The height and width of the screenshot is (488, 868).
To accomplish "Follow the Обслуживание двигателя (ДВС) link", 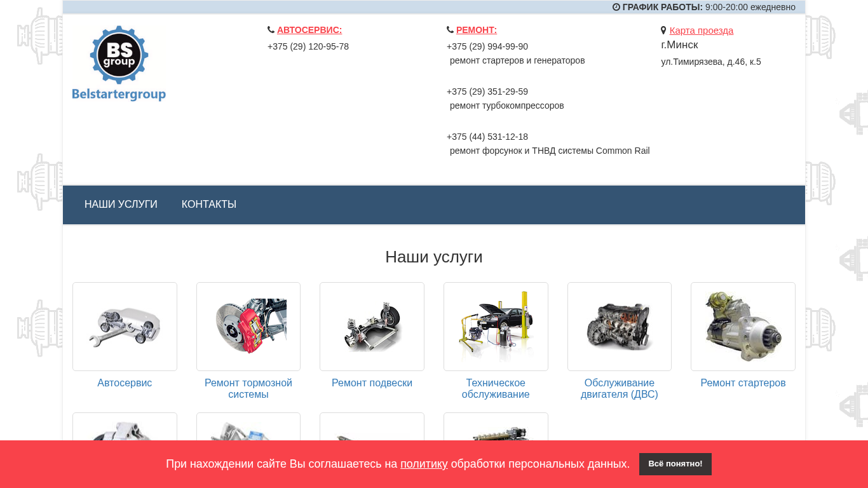I will 620,389.
